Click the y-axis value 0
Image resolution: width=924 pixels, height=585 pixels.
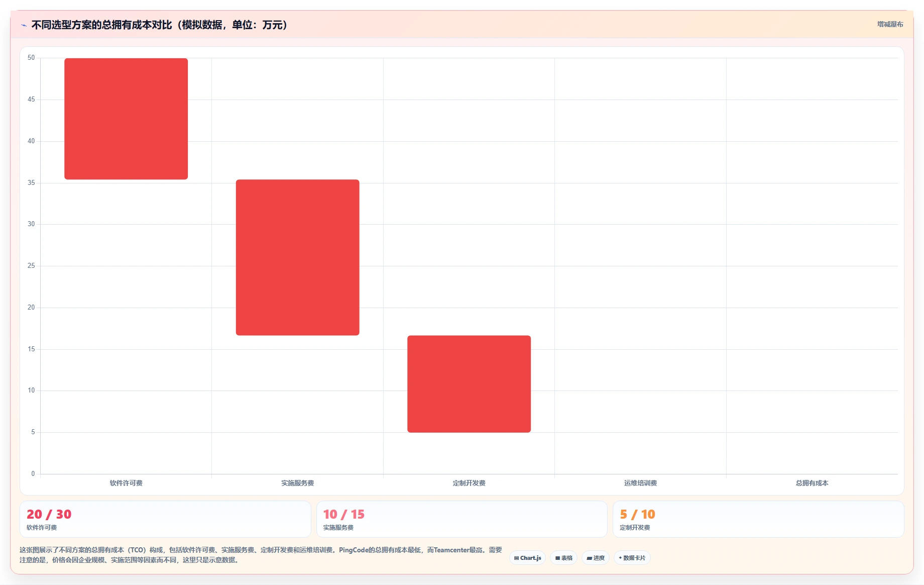click(x=33, y=474)
